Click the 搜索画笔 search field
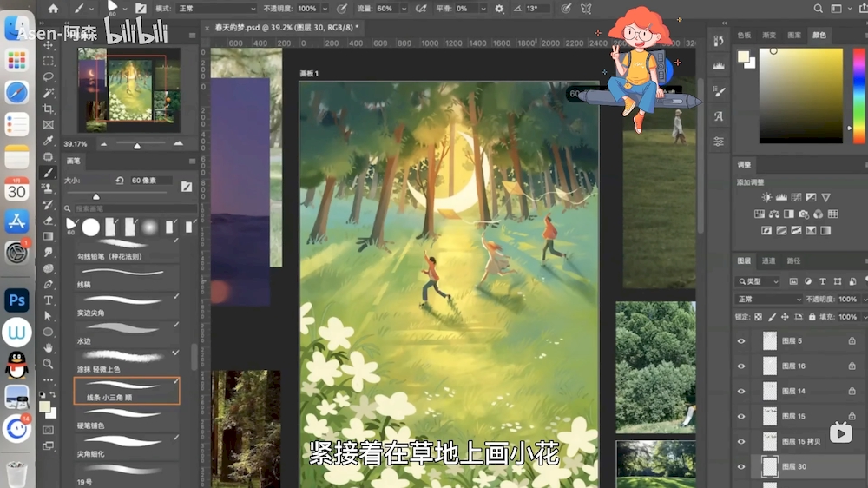 click(x=135, y=208)
